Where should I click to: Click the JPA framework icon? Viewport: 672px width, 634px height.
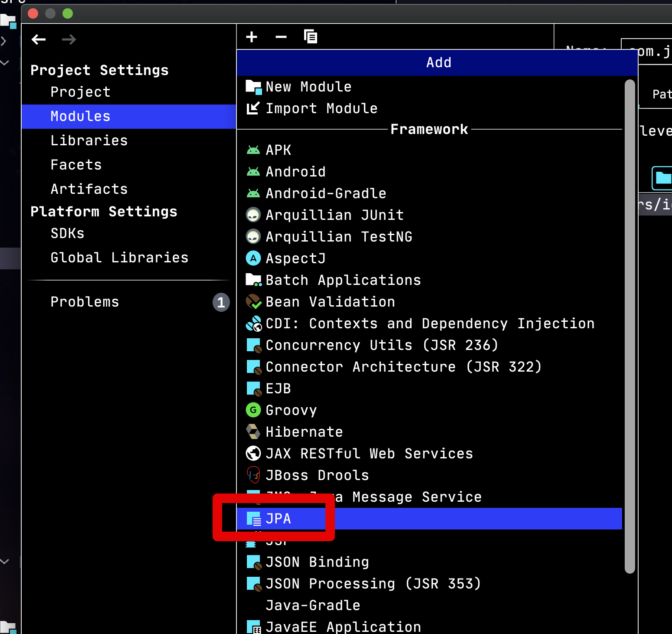[x=254, y=519]
